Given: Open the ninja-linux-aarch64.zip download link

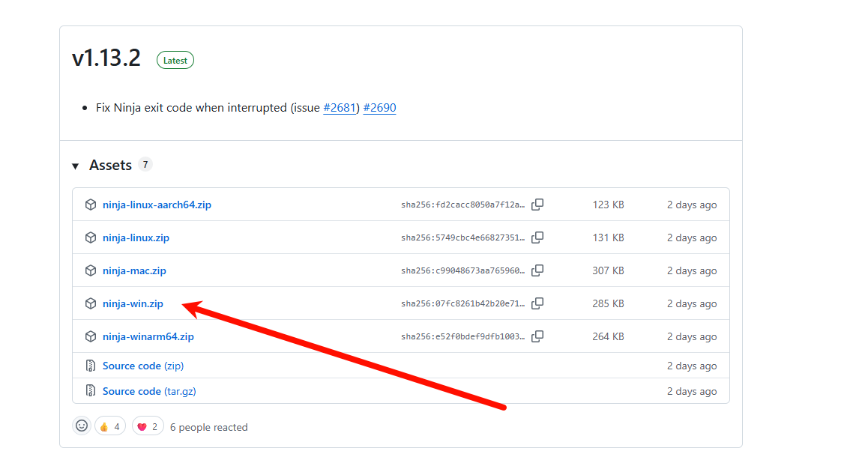Looking at the screenshot, I should tap(157, 205).
